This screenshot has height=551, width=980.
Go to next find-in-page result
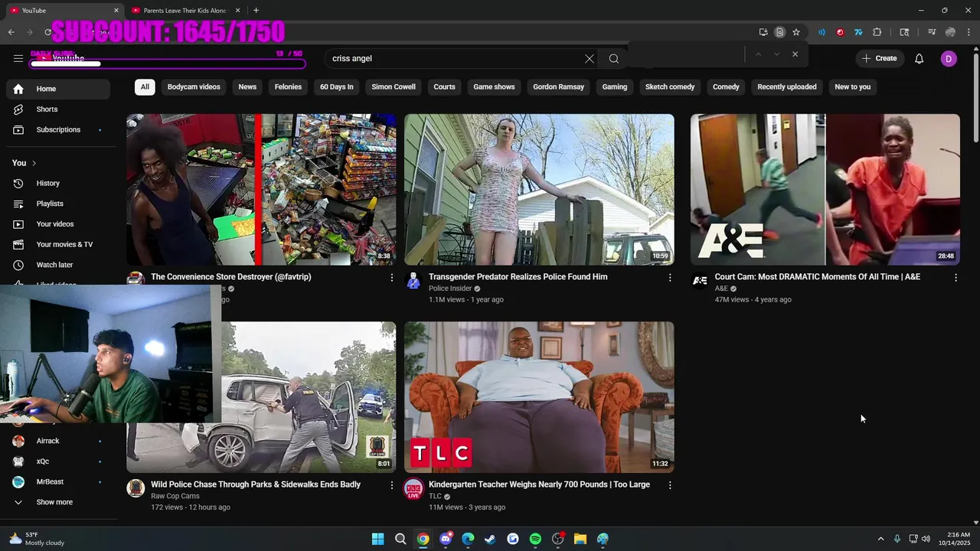pos(776,54)
